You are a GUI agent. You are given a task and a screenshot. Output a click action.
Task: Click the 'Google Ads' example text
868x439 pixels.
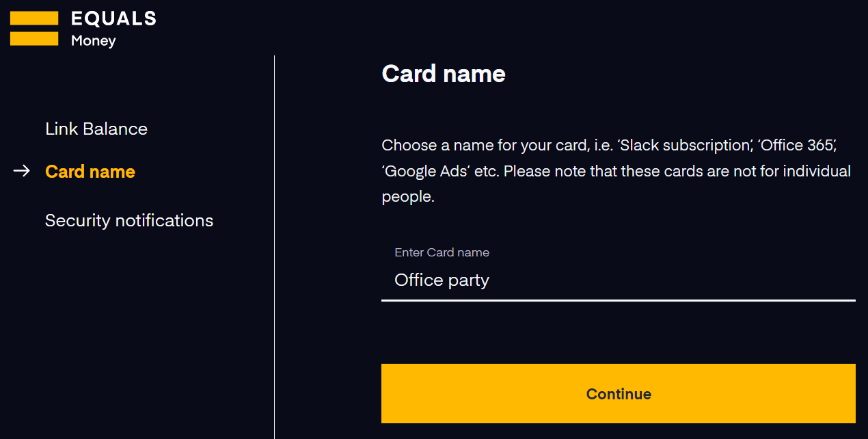point(427,171)
